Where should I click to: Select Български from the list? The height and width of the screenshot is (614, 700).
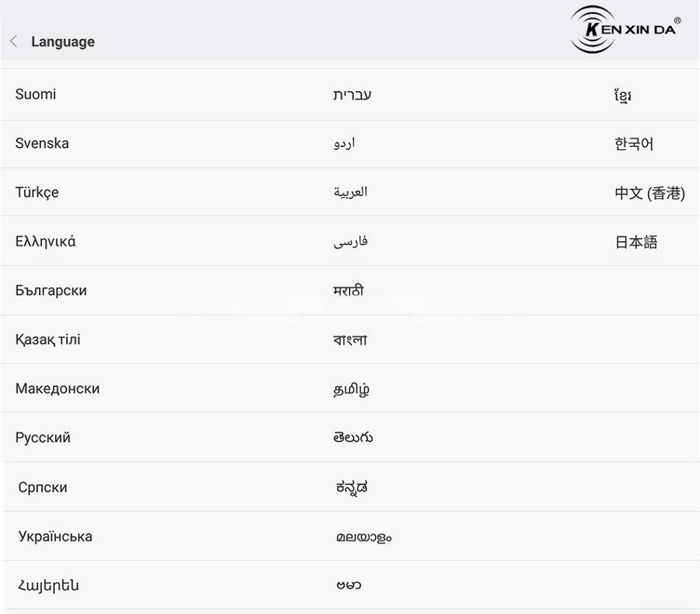(51, 291)
